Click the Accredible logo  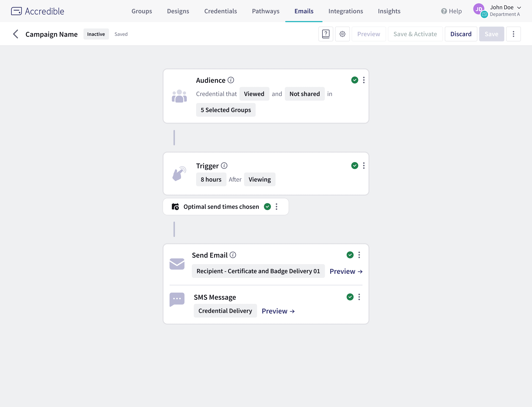38,11
